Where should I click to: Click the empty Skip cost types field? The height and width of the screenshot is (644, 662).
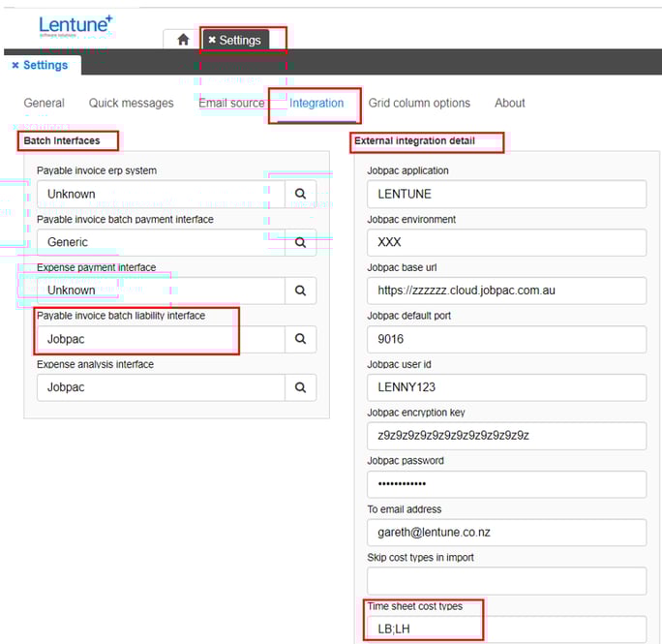[x=506, y=581]
